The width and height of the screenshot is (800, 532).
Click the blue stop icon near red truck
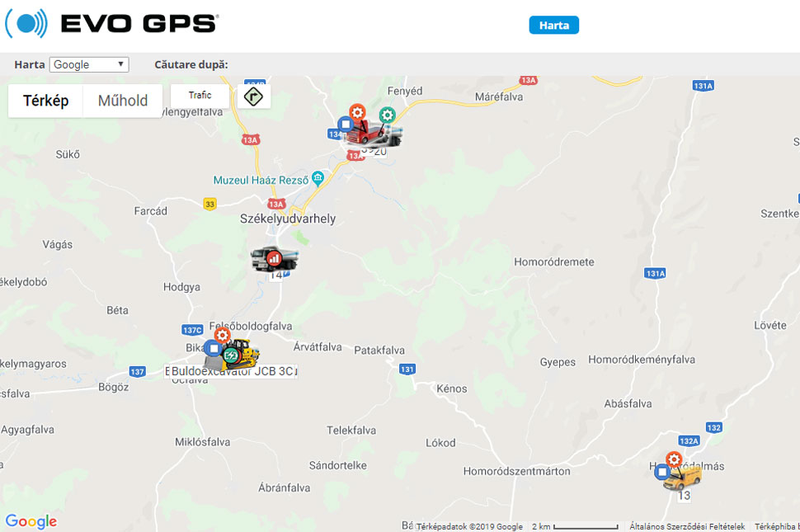tap(346, 124)
